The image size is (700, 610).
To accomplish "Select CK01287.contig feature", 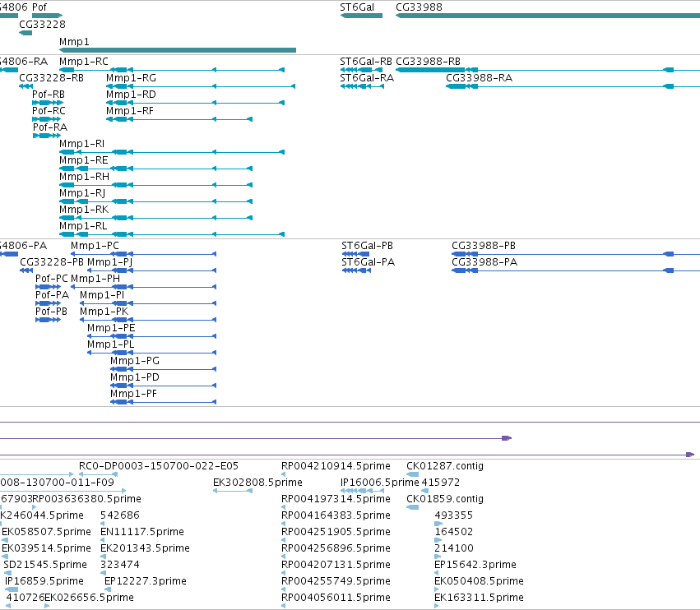I will point(445,466).
